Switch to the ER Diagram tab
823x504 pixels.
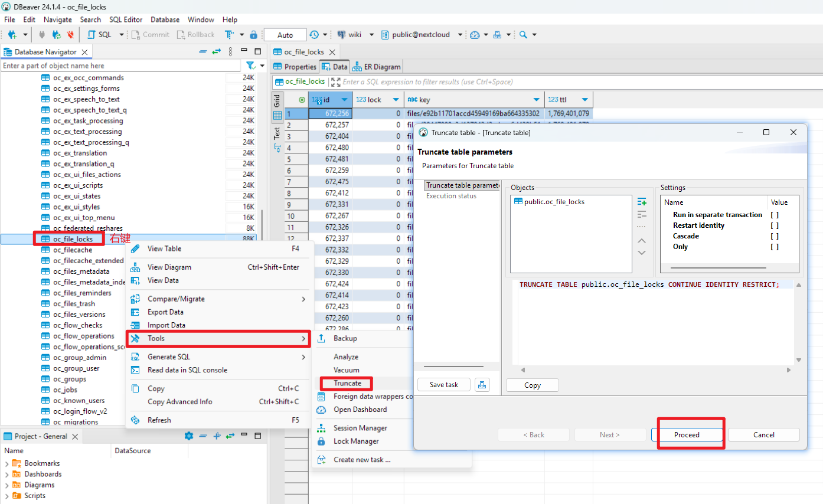click(376, 66)
